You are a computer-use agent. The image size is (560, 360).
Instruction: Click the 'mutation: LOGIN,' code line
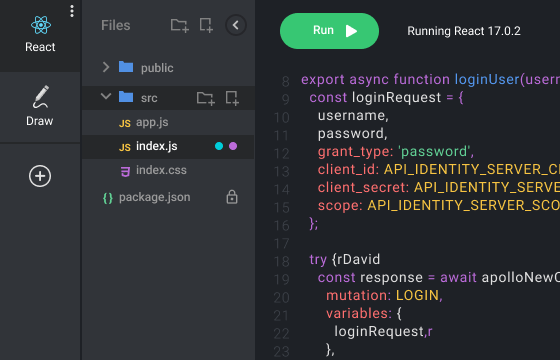coord(384,295)
